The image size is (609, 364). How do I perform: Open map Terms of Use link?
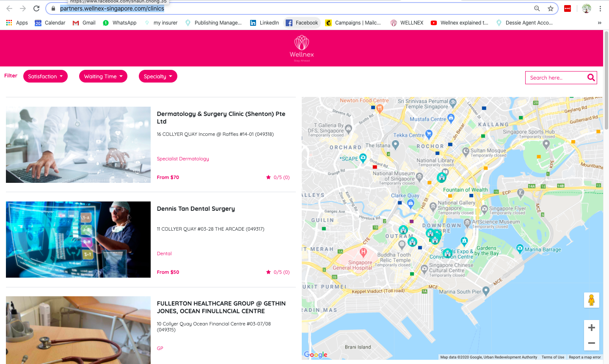tap(553, 357)
